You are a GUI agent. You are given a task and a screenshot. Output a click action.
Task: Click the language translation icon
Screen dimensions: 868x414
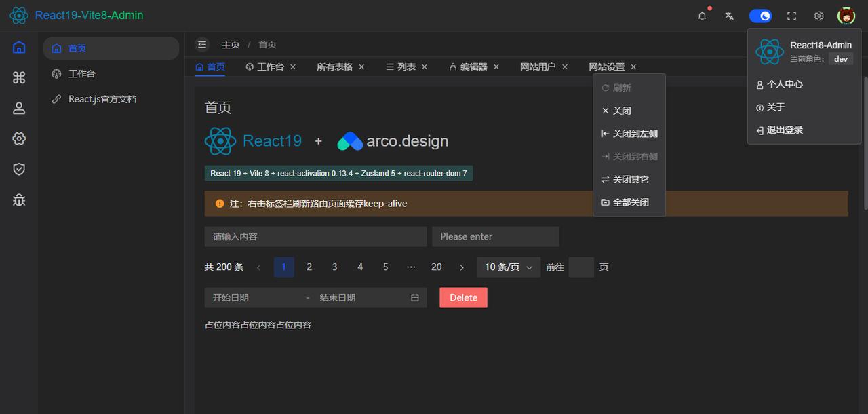[x=730, y=16]
